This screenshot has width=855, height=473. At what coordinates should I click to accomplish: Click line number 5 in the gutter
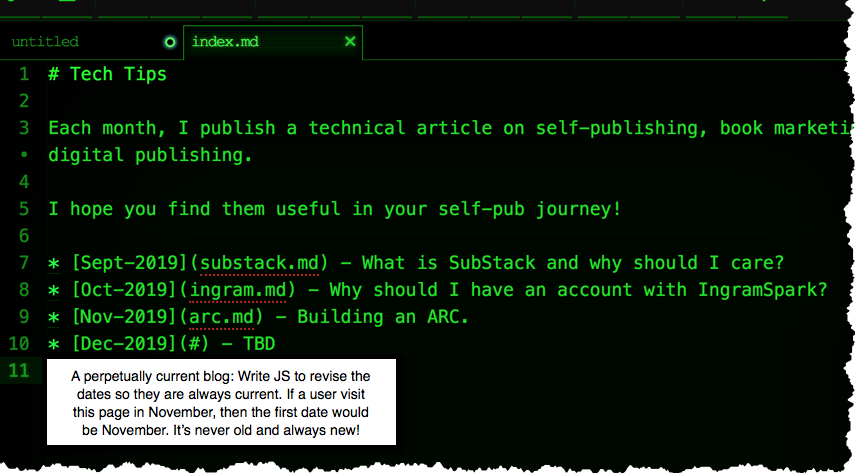pyautogui.click(x=23, y=209)
